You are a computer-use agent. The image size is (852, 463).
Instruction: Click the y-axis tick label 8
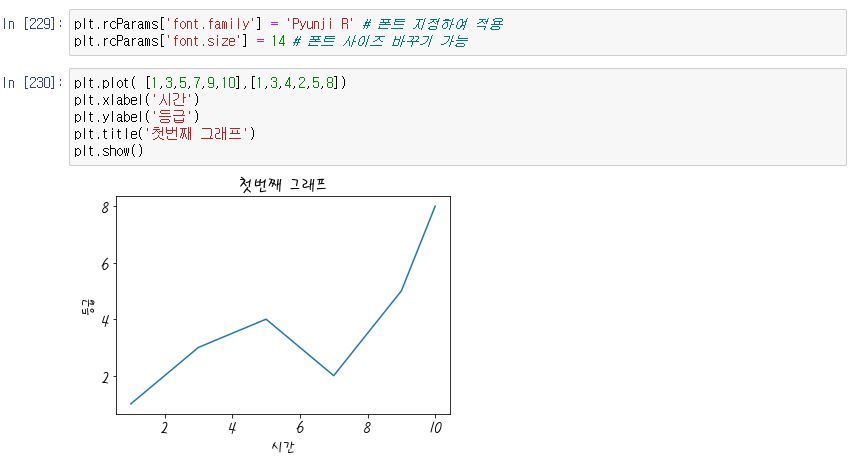[105, 208]
